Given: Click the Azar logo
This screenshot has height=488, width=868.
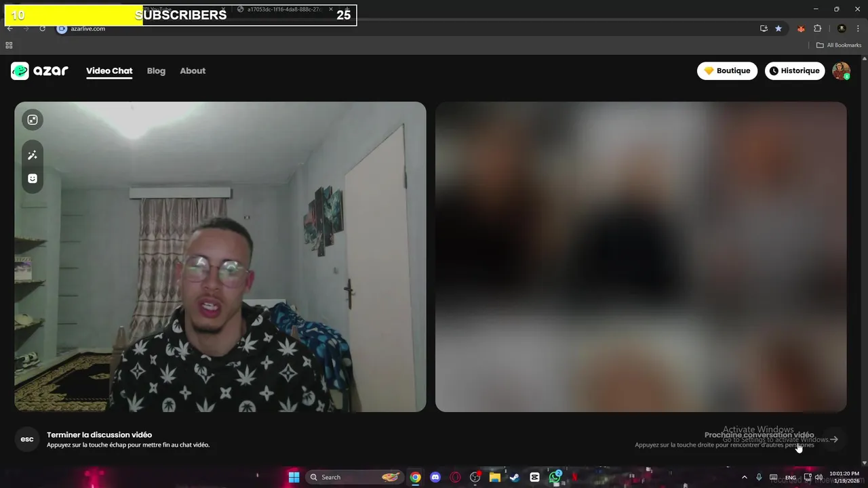Looking at the screenshot, I should coord(39,70).
